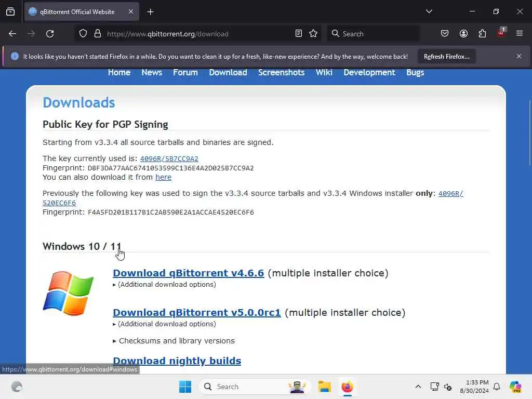The height and width of the screenshot is (399, 532).
Task: Reload the current page
Action: (x=50, y=34)
